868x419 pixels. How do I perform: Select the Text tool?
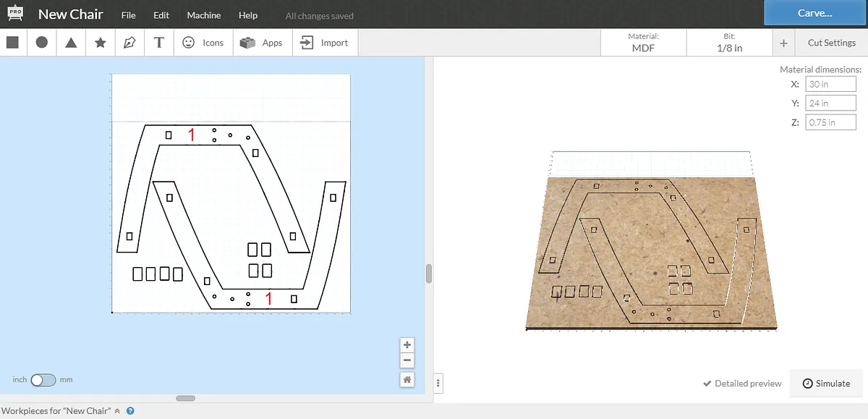(x=159, y=43)
